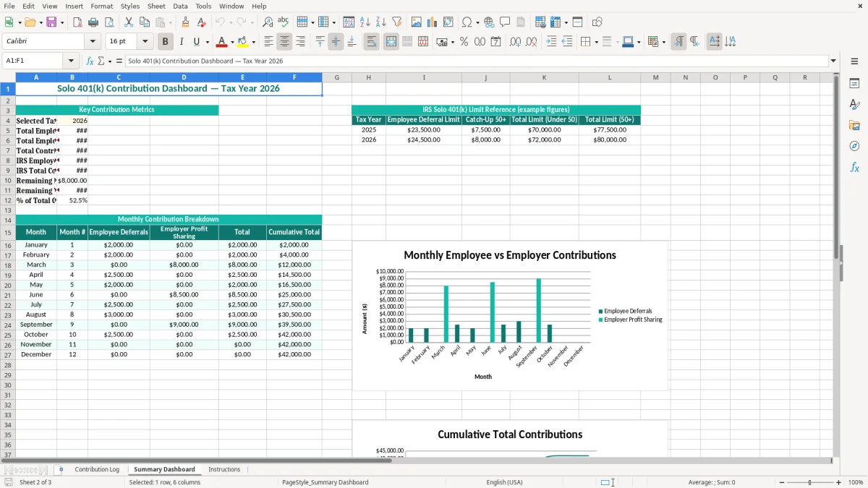The image size is (868, 488).
Task: Open background color dropdown arrow
Action: [x=253, y=42]
